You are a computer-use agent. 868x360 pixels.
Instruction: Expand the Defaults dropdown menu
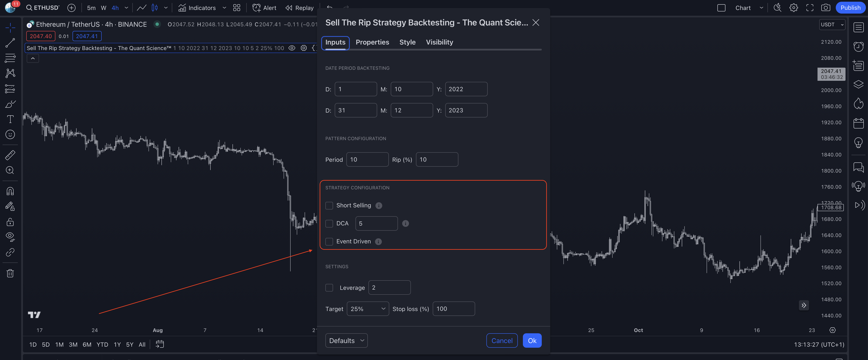click(346, 340)
